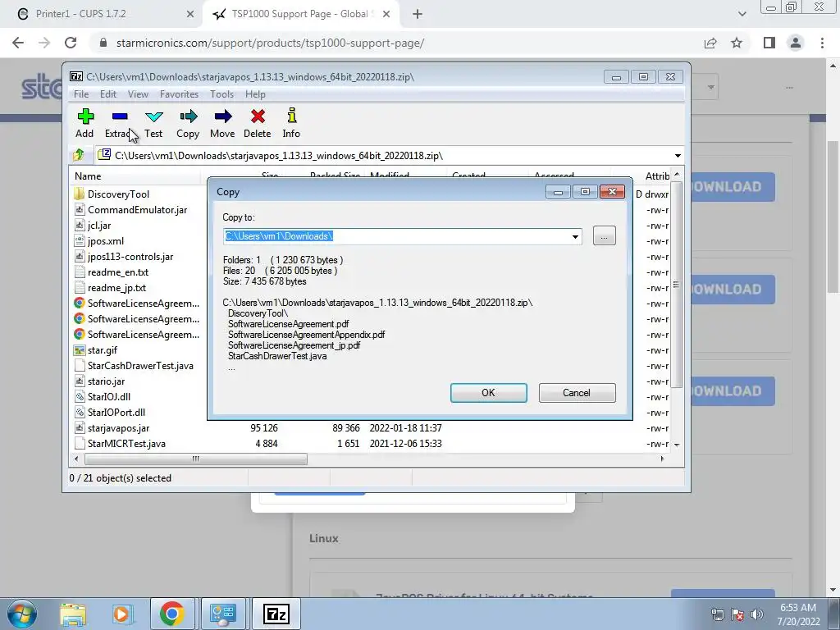Screen dimensions: 840x630
Task: Expand the Copy to path dropdown
Action: coord(575,236)
